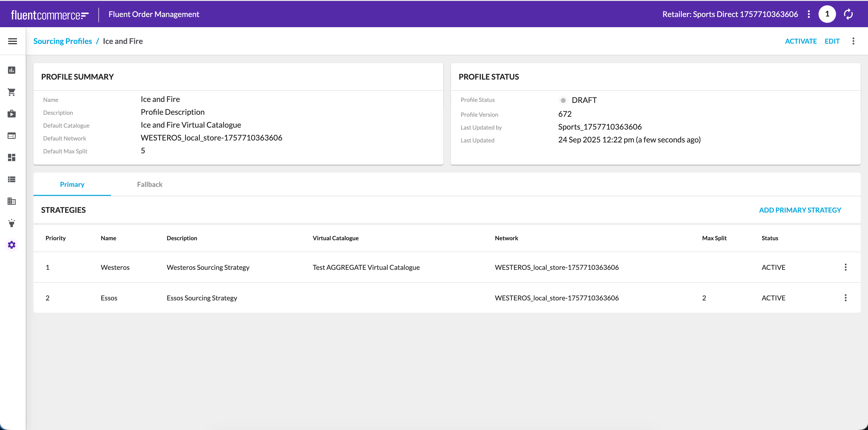Click the refresh icon in header

pos(848,14)
